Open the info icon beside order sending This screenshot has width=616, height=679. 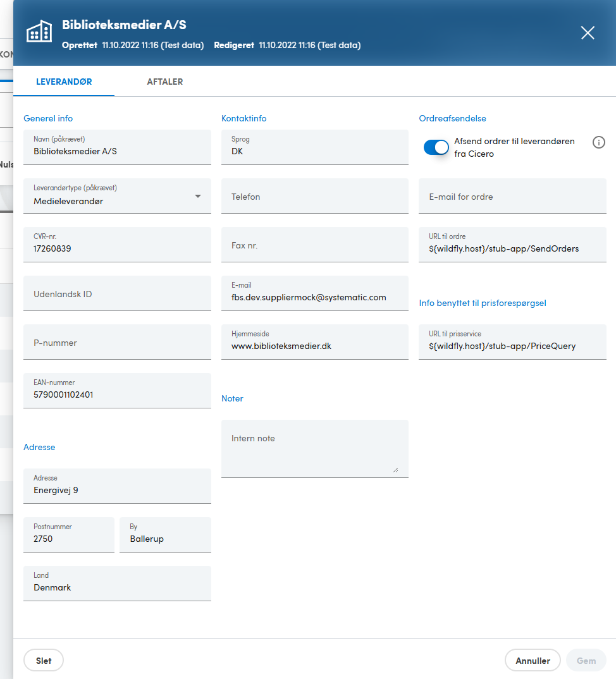coord(599,142)
